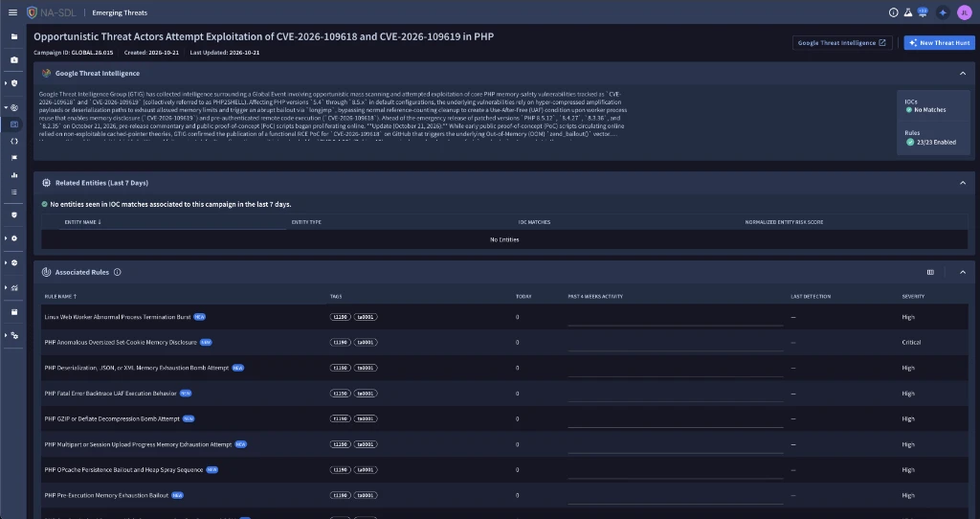The image size is (980, 519).
Task: Open the JL user avatar menu
Action: [x=965, y=12]
